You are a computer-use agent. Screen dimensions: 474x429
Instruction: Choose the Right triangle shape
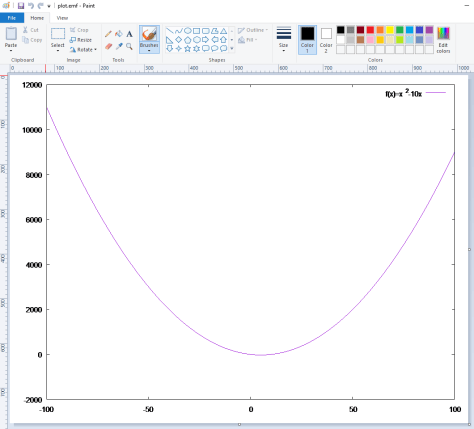[x=170, y=40]
